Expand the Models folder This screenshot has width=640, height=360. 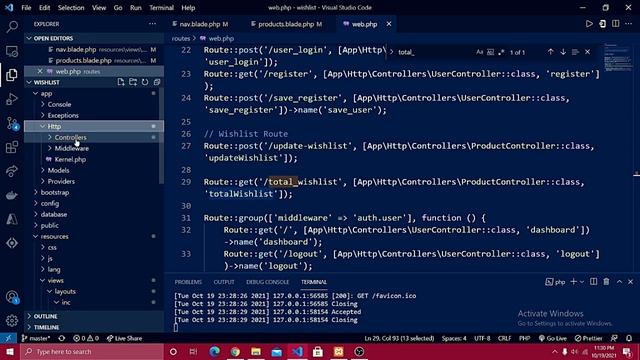[x=94, y=171]
